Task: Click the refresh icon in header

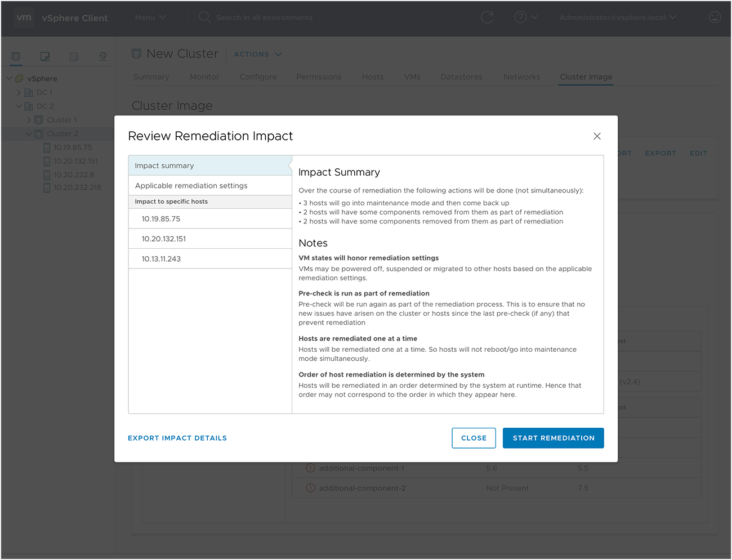Action: [x=486, y=17]
